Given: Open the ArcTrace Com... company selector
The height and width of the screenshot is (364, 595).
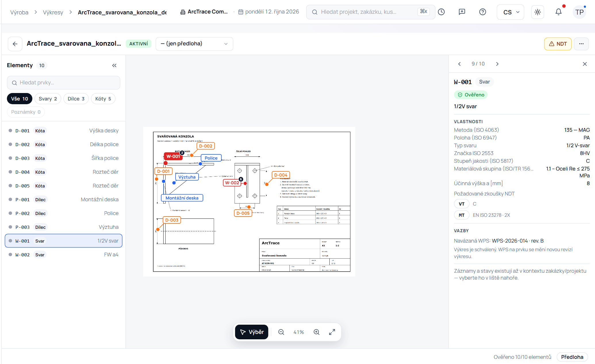Looking at the screenshot, I should point(204,12).
